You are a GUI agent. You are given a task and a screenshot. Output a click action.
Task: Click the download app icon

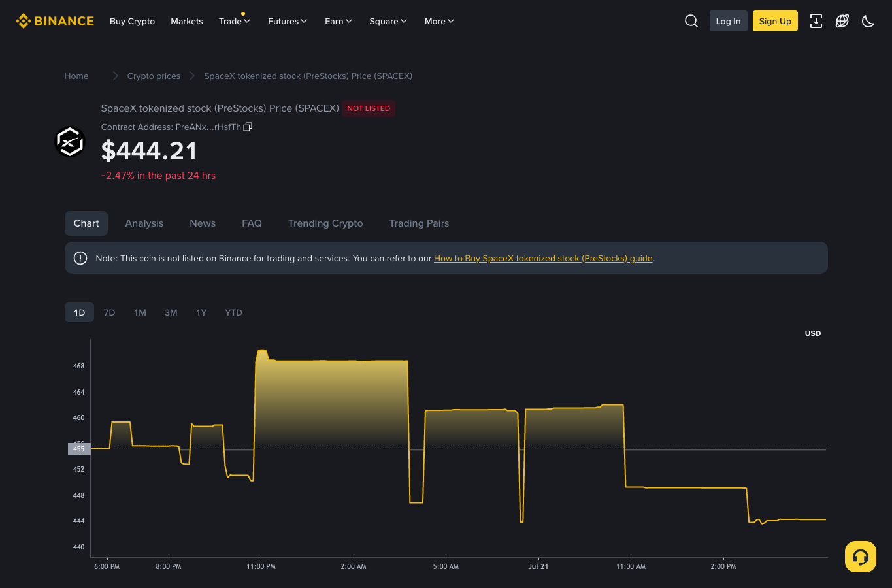[816, 21]
